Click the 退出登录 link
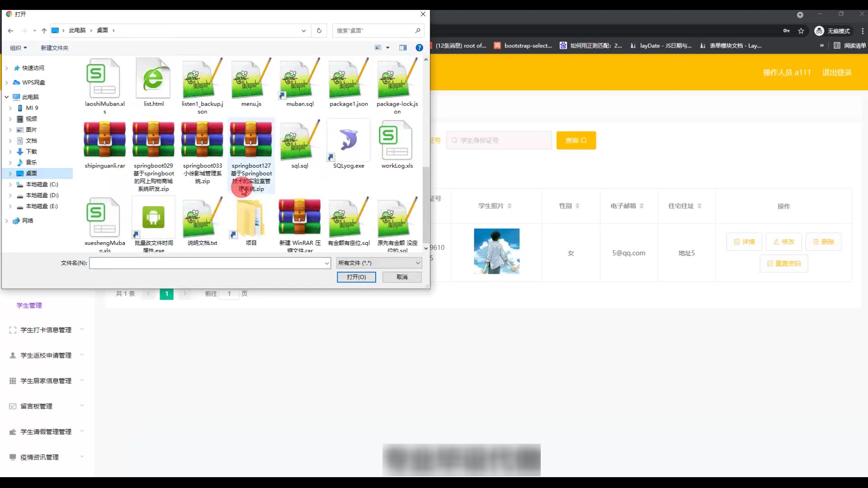The height and width of the screenshot is (488, 868). point(836,73)
